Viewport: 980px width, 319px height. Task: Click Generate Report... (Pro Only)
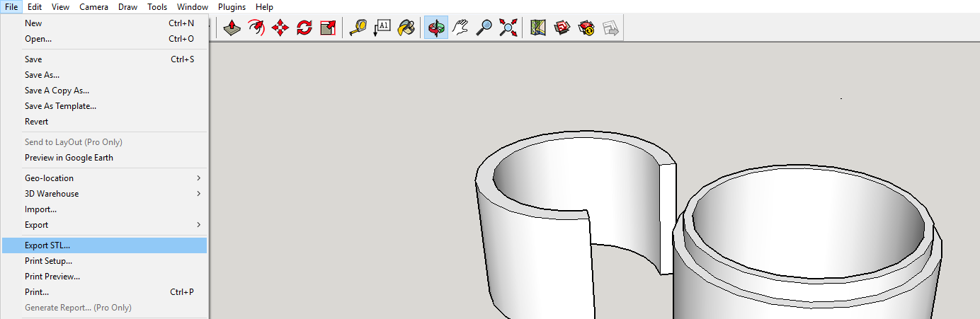point(105,308)
